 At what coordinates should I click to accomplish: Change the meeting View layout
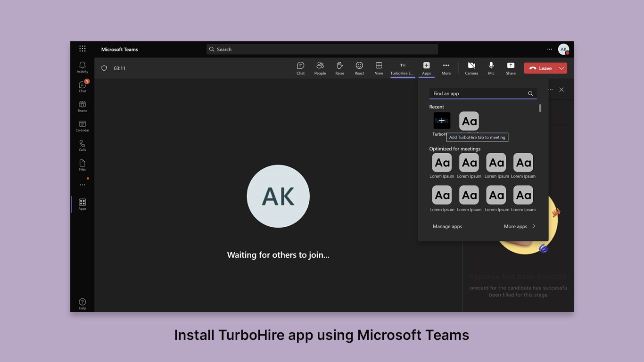[x=379, y=68]
